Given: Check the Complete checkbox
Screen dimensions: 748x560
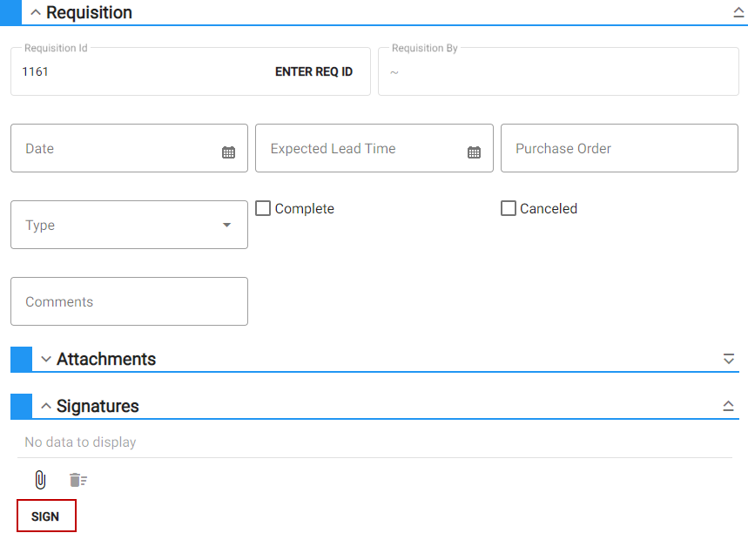Looking at the screenshot, I should click(263, 208).
